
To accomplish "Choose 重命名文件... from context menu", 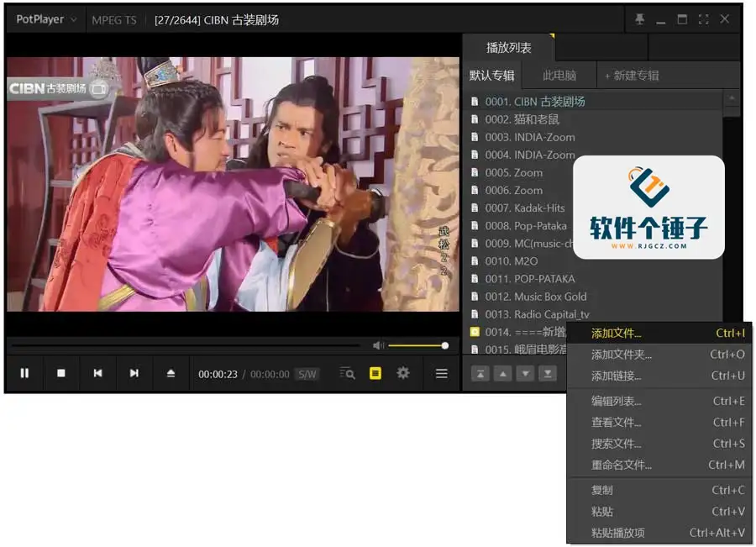I will 659,465.
